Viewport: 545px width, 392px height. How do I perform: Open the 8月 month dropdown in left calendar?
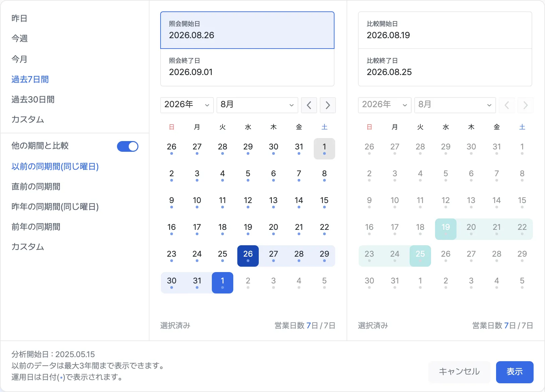pyautogui.click(x=257, y=105)
